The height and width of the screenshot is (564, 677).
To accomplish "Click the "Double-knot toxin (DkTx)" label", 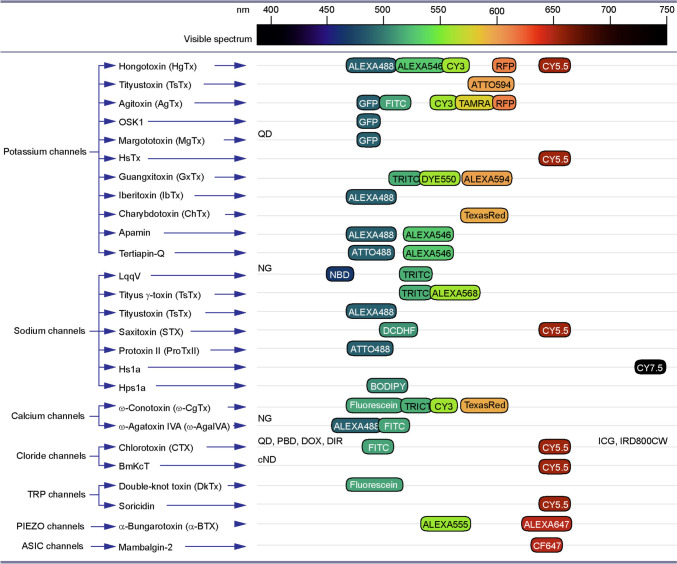I will pos(170,486).
